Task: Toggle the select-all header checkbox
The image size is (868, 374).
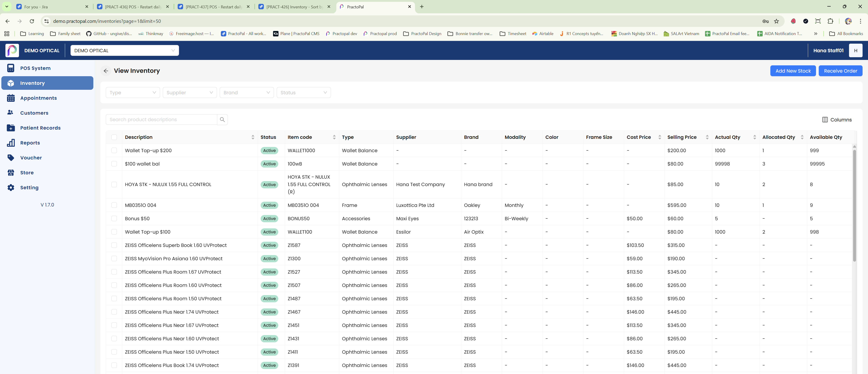Action: click(114, 137)
